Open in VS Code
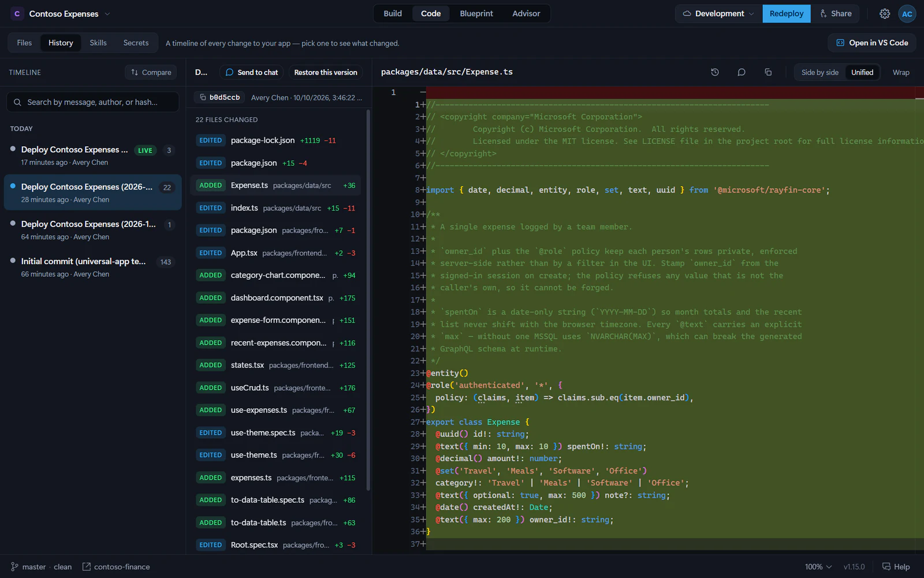 click(872, 43)
